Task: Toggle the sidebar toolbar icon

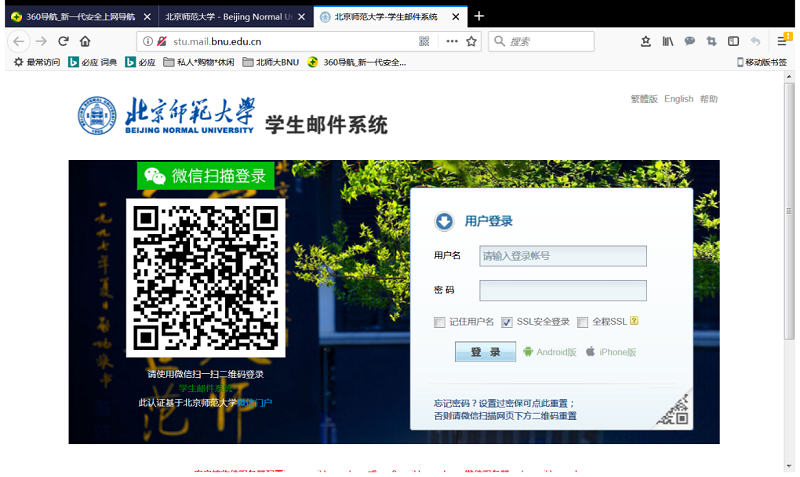Action: tap(733, 41)
